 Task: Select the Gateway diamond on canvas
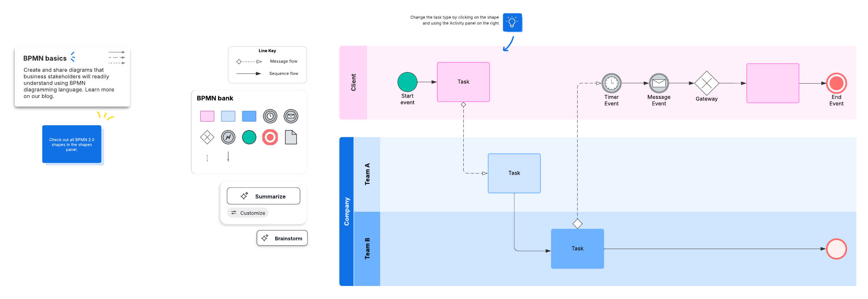point(707,83)
